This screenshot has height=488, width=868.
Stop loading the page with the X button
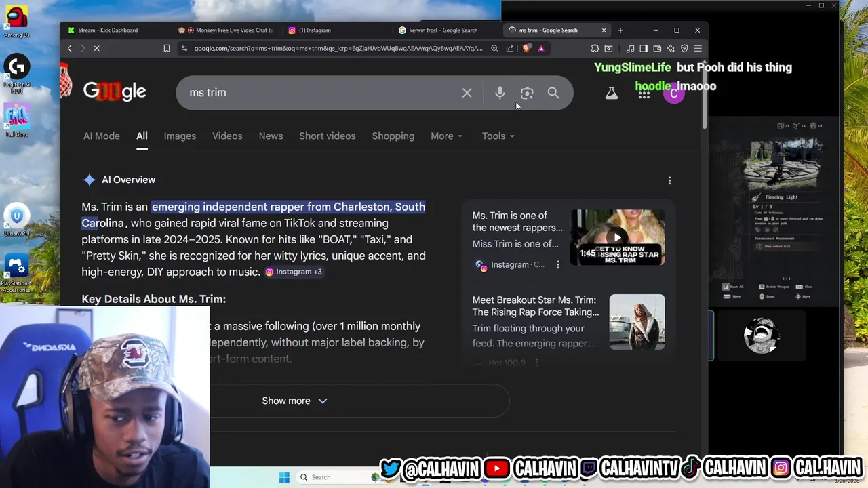pyautogui.click(x=96, y=48)
